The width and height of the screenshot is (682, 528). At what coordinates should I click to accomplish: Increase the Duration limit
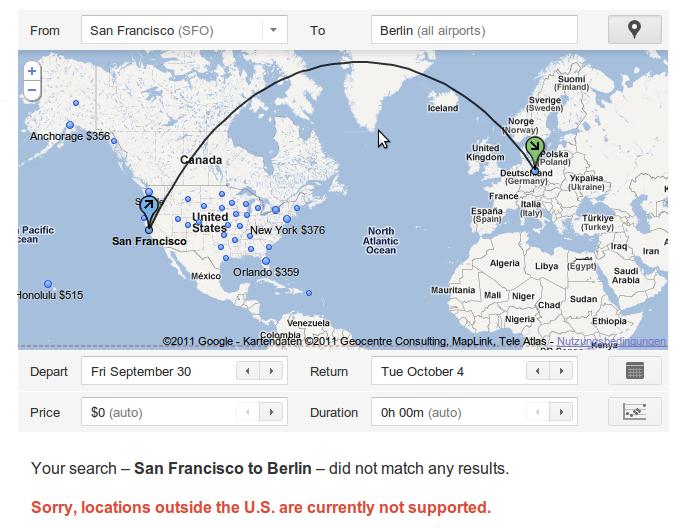point(561,412)
